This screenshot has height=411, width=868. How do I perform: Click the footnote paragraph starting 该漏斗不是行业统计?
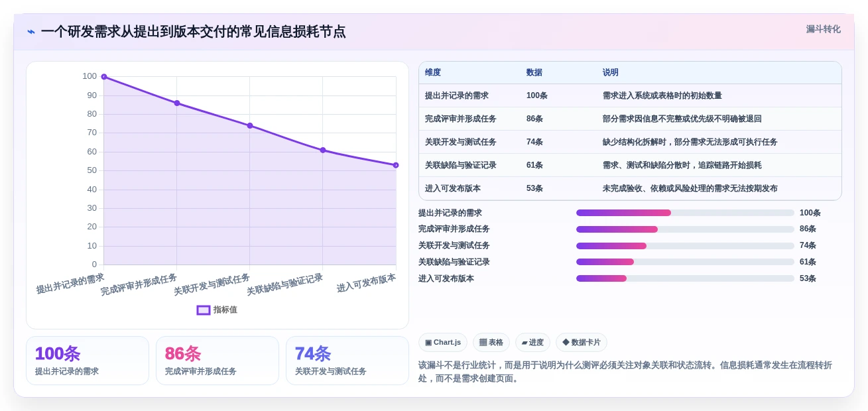click(x=625, y=372)
